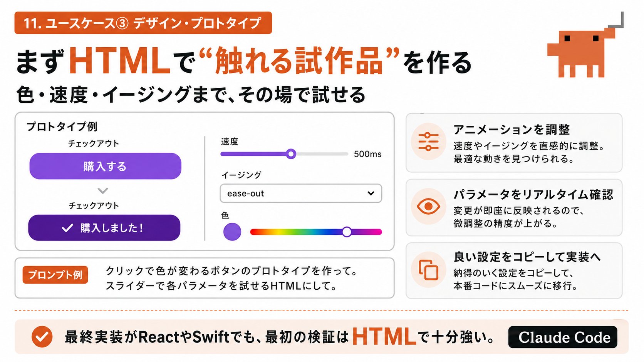Image resolution: width=644 pixels, height=362 pixels.
Task: Click the Claude Code black badge
Action: pyautogui.click(x=563, y=337)
